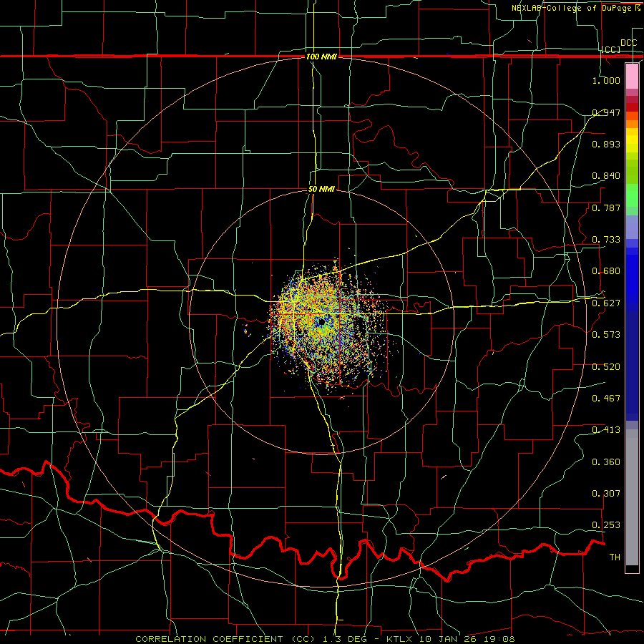Click the 0.627 legend value
The height and width of the screenshot is (644, 644).
(606, 303)
